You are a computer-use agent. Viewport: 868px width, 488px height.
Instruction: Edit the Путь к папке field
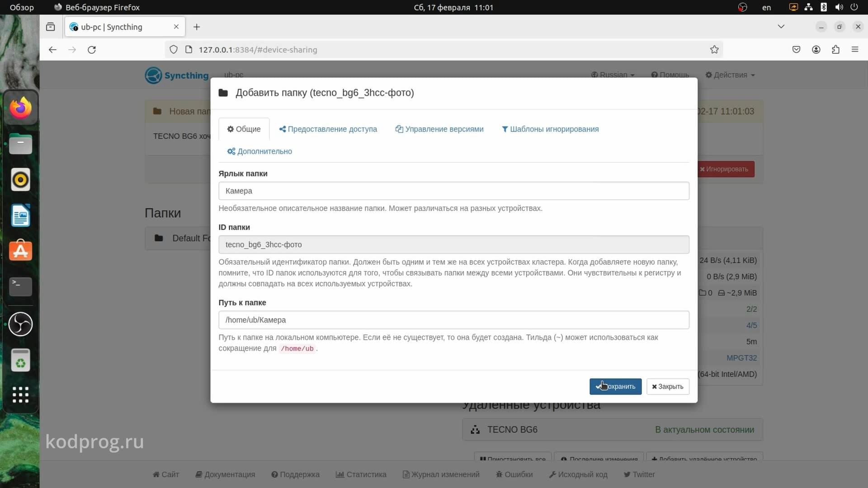[453, 320]
